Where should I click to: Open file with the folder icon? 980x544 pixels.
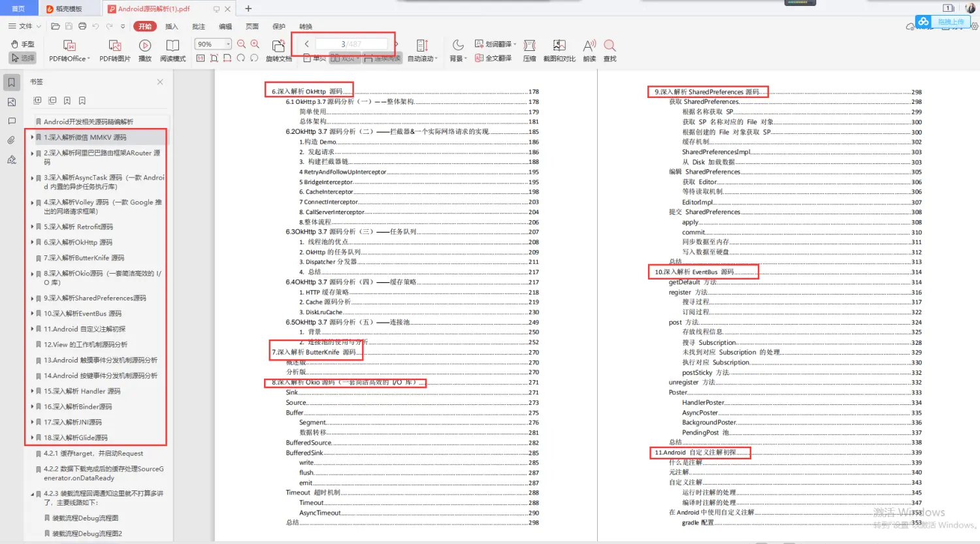point(56,26)
